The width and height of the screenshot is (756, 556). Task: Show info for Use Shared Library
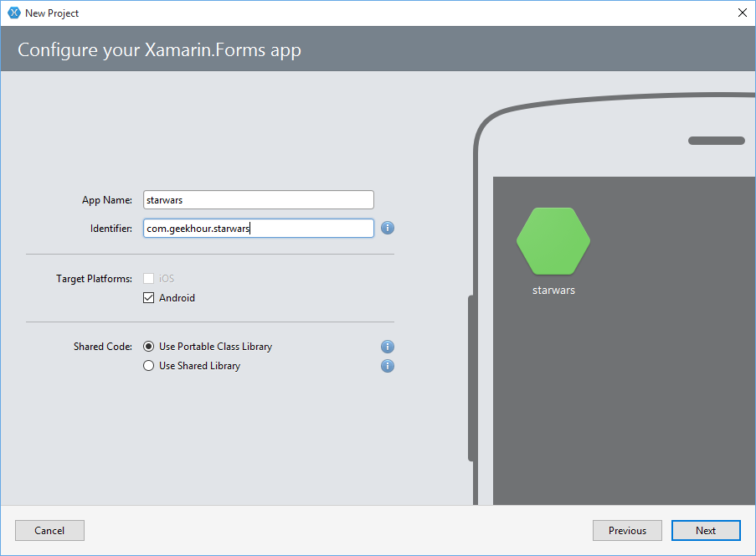(x=387, y=366)
